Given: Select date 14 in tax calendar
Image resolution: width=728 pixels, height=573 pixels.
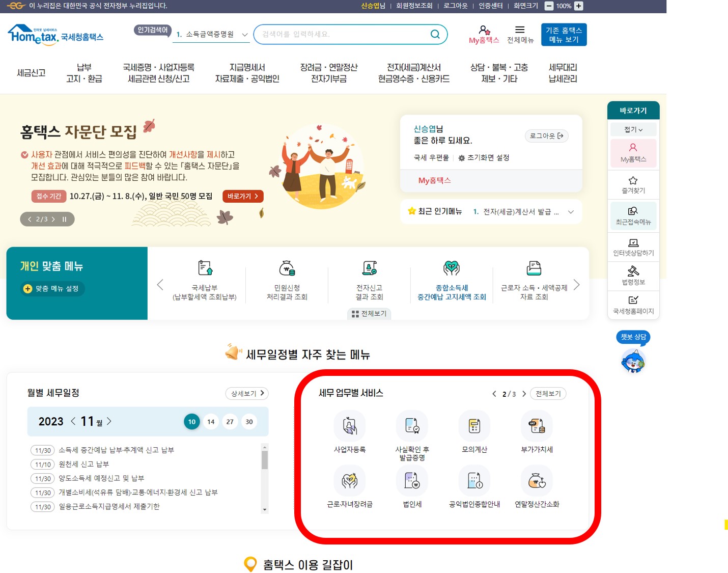Looking at the screenshot, I should click(211, 422).
